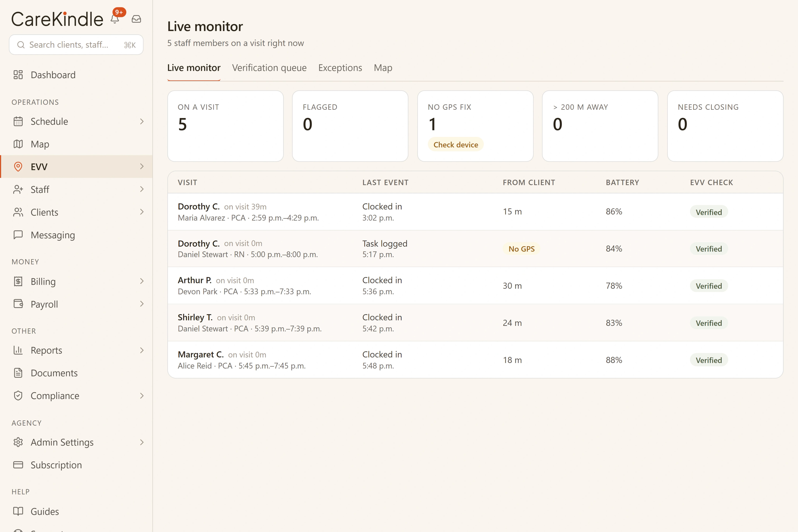Click the Needs Closing stat card
This screenshot has width=798, height=532.
pyautogui.click(x=725, y=126)
